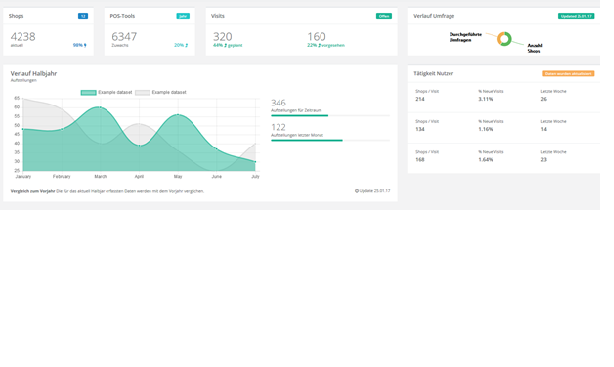Toggle the green Example dataset legend
Viewport: 614px width, 367px height.
pos(106,92)
